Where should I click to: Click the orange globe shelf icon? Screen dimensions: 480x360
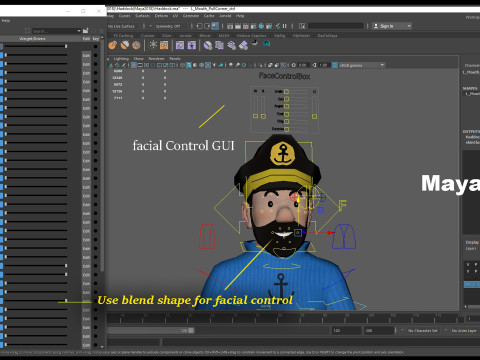pos(136,45)
